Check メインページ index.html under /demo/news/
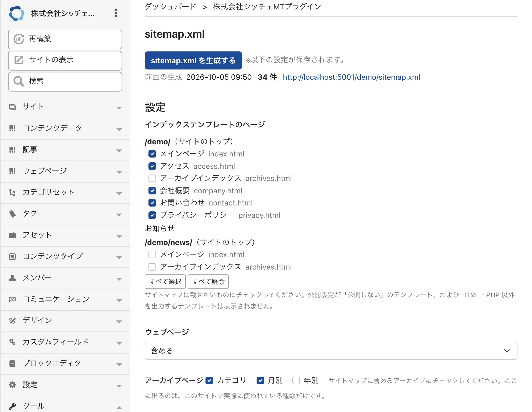Screen dimensions: 532x412 [152, 254]
